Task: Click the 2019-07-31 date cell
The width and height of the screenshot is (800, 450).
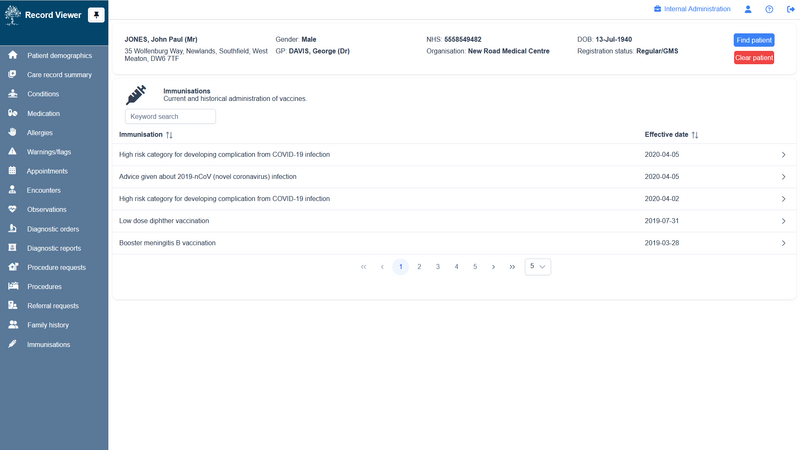Action: (662, 221)
